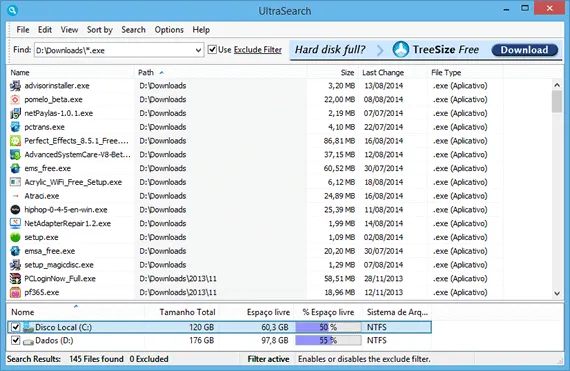Click the pctrans.exe file icon

15,127
